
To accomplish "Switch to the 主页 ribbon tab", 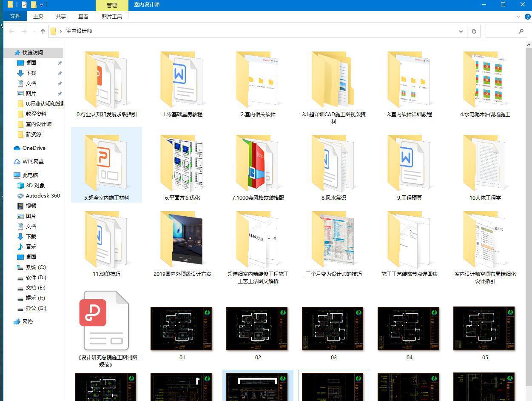I will click(x=38, y=16).
